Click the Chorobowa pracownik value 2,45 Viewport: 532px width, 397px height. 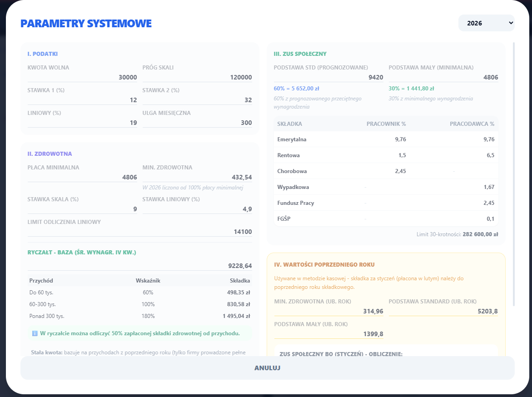(400, 171)
